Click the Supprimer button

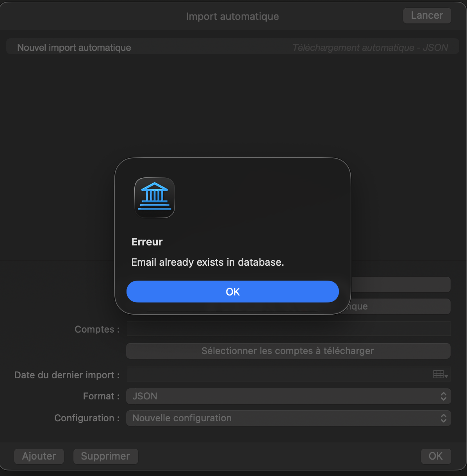[105, 456]
